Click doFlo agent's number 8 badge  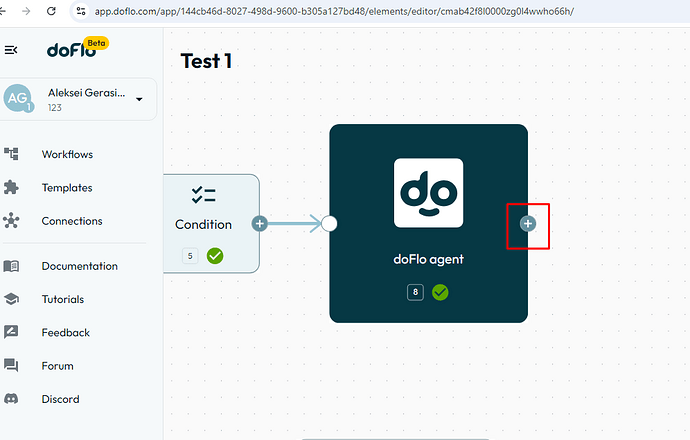[415, 292]
